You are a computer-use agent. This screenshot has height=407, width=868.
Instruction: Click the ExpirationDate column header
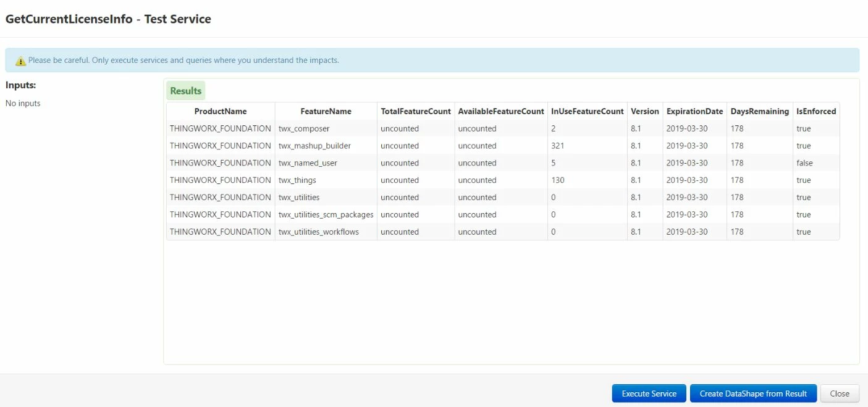click(695, 111)
